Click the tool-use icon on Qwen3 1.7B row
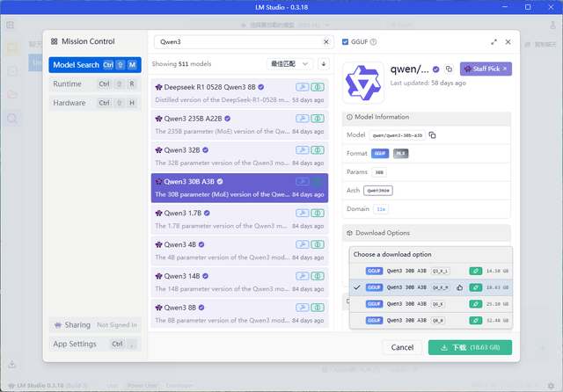Viewport: 563px width, 392px height. [x=303, y=213]
